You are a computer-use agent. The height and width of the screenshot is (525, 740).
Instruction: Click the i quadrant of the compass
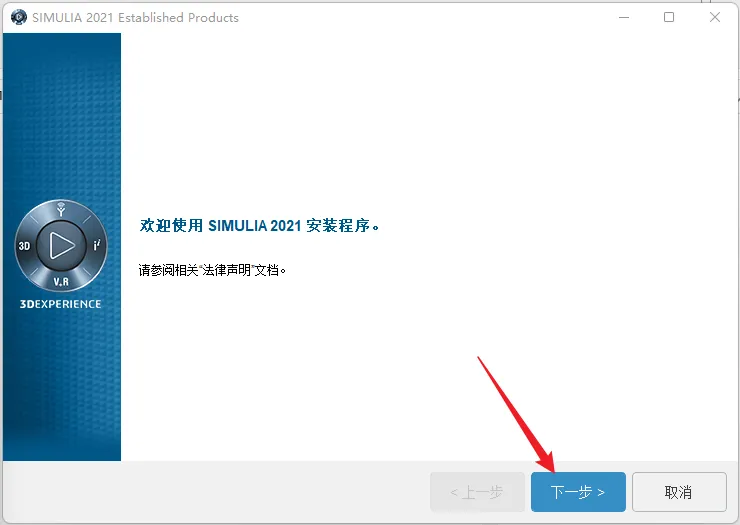[97, 245]
